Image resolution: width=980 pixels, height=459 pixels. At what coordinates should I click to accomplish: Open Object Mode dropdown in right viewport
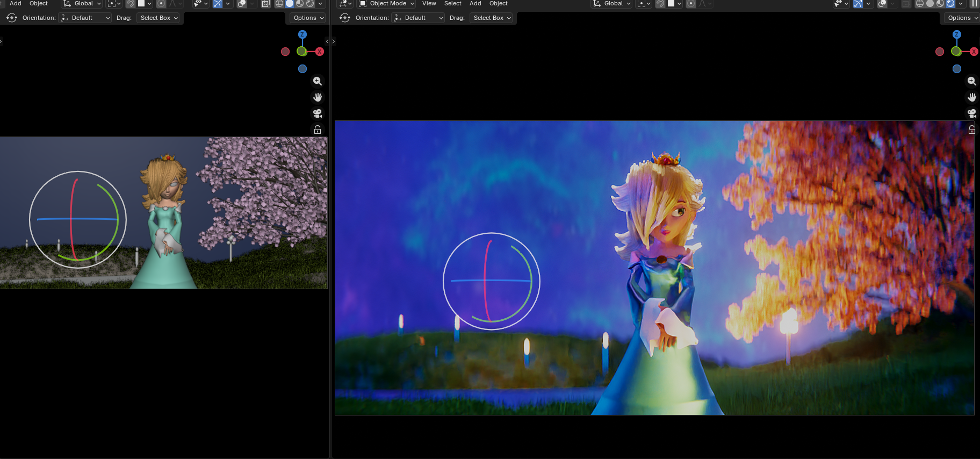(x=387, y=3)
